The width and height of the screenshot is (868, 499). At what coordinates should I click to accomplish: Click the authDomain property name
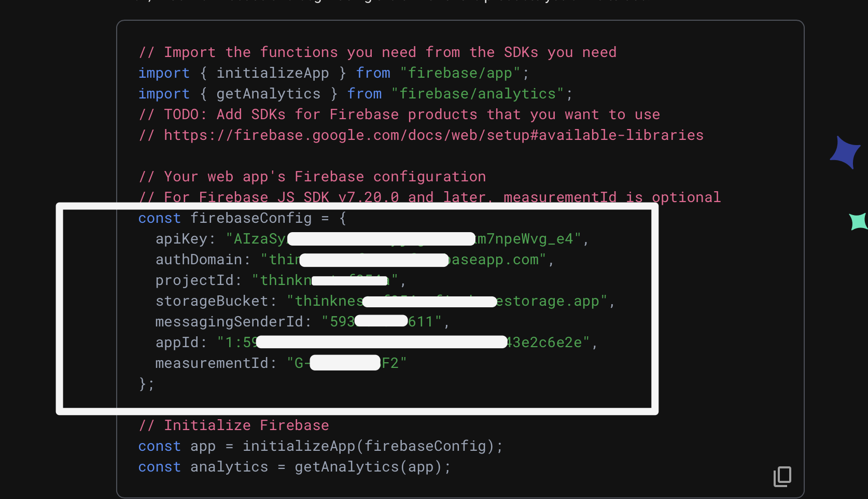[x=199, y=260]
